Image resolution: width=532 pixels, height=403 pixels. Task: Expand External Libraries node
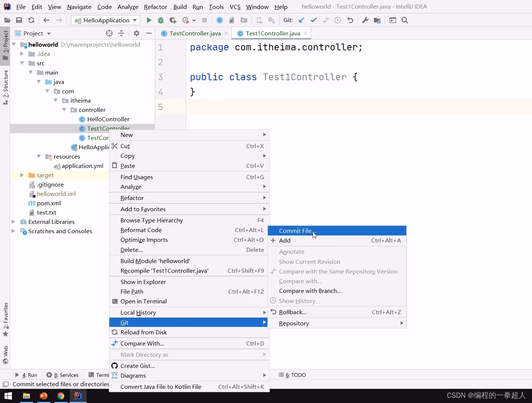pyautogui.click(x=13, y=222)
